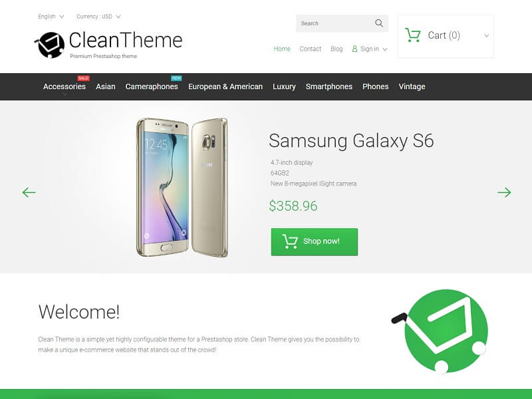The image size is (532, 399).
Task: Go to previous slide with left arrow
Action: [x=29, y=192]
